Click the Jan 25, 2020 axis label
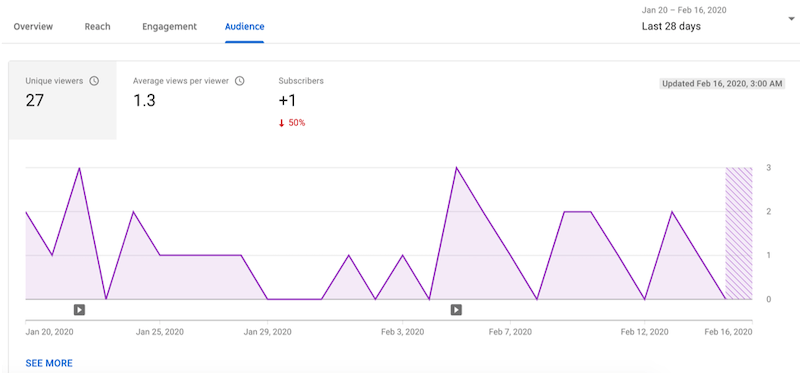The image size is (800, 373). 160,332
